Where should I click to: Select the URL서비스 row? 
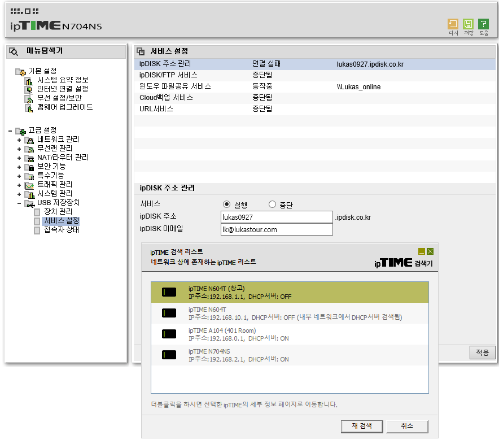point(315,109)
